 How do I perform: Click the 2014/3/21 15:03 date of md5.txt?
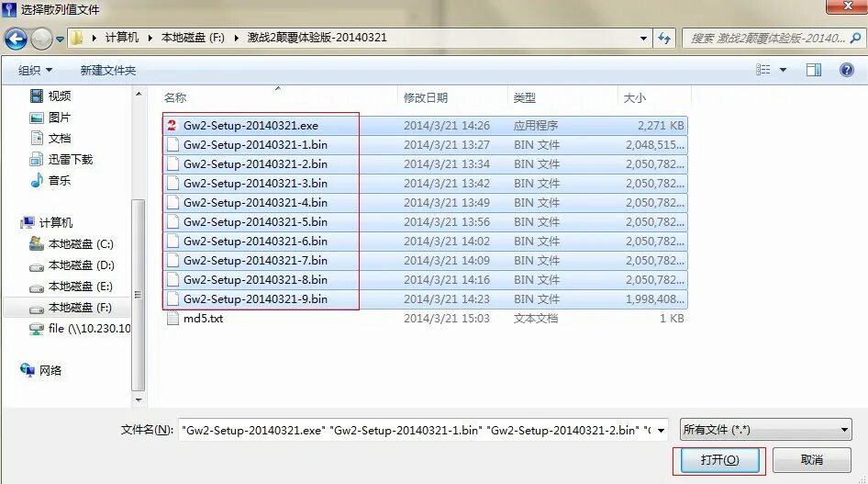[x=446, y=319]
